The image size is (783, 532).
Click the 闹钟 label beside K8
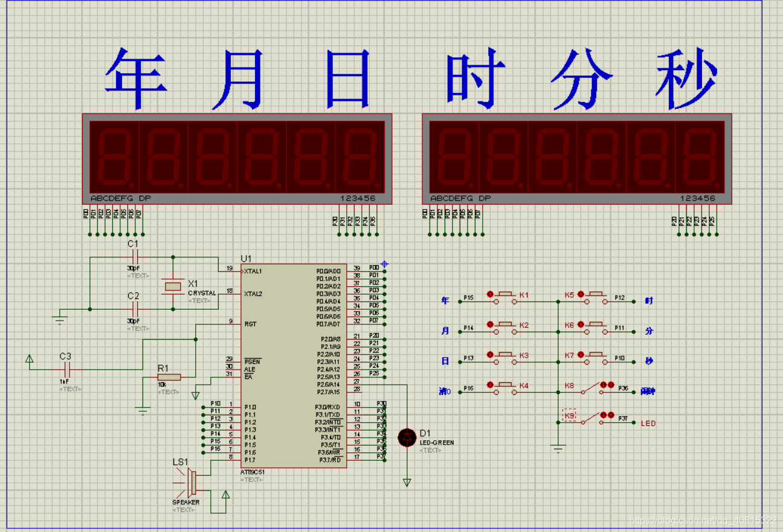click(x=648, y=391)
